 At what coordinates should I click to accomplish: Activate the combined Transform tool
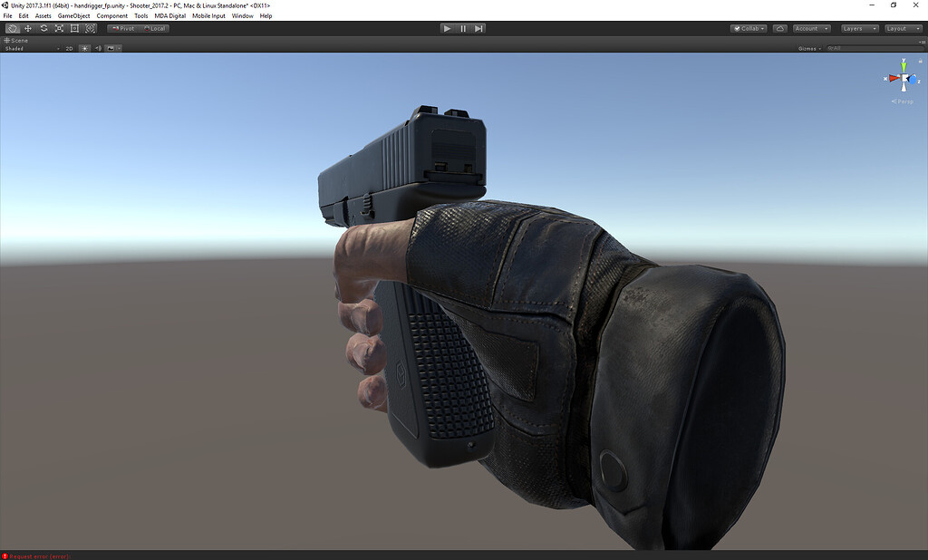pyautogui.click(x=90, y=28)
